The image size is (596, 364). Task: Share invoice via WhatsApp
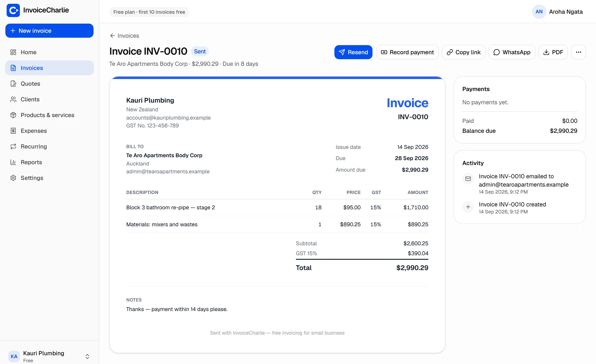coord(512,52)
